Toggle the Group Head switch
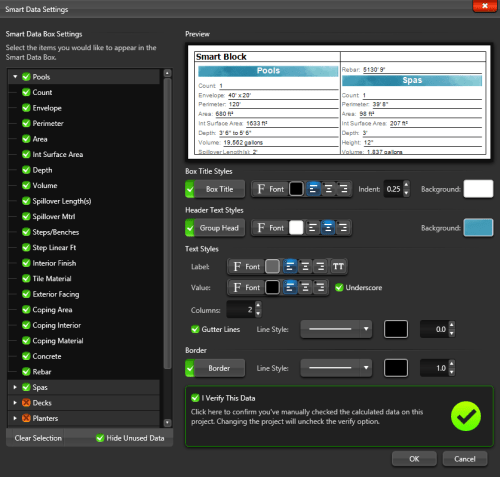500x477 pixels. (190, 228)
